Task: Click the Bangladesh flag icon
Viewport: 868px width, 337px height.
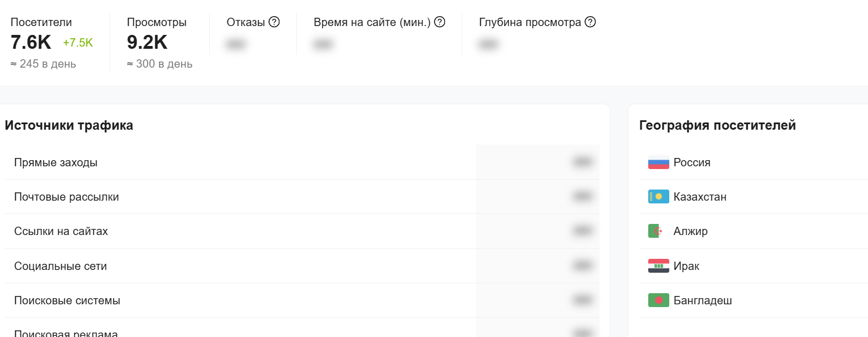Action: click(658, 301)
